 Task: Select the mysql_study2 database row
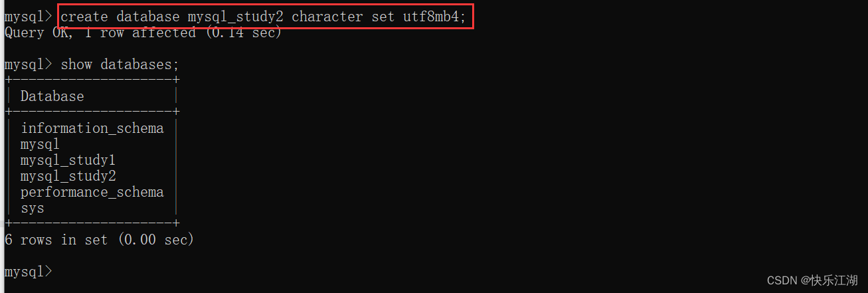coord(68,176)
